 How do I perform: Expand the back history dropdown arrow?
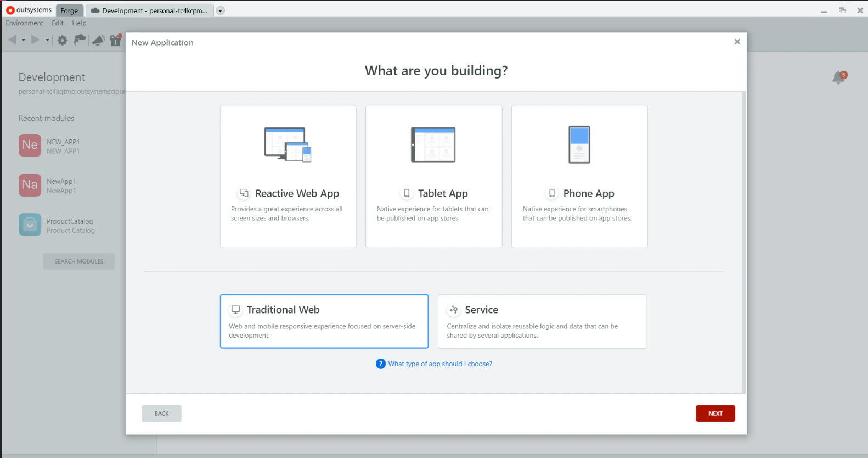(23, 40)
